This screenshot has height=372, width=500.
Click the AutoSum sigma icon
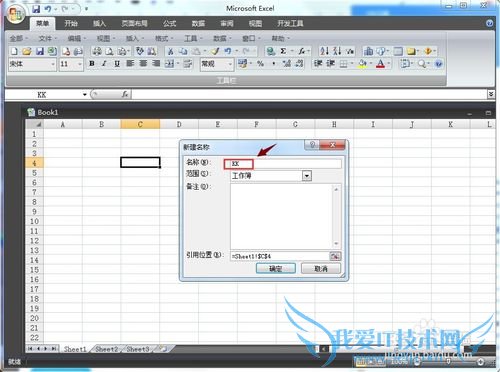click(x=283, y=51)
